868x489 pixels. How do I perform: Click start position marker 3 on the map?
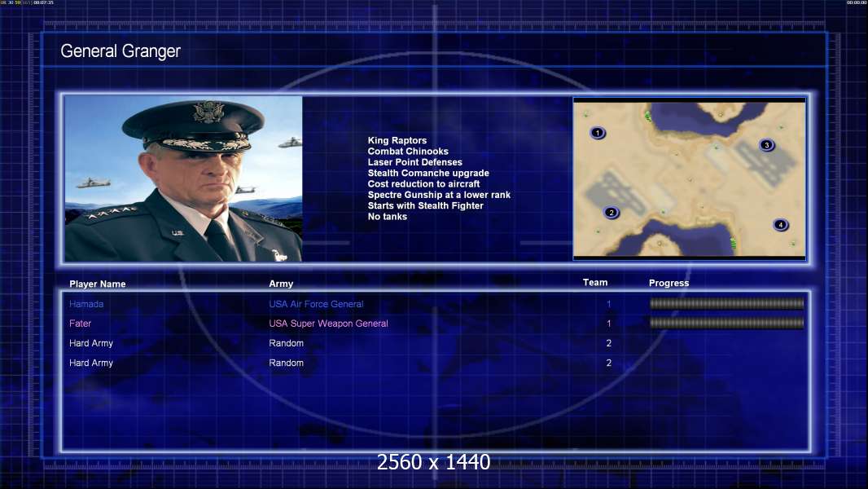coord(767,145)
